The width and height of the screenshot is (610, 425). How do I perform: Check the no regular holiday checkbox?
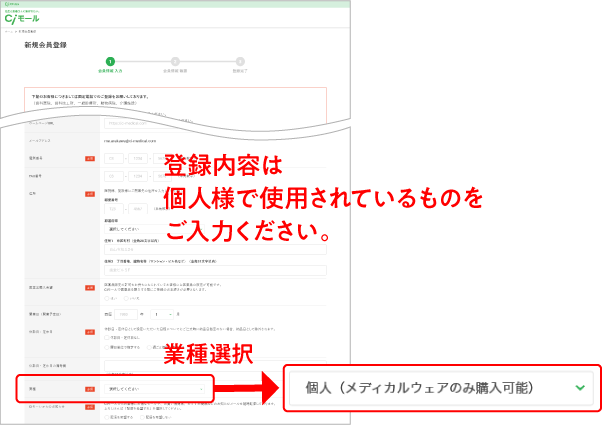tap(107, 338)
